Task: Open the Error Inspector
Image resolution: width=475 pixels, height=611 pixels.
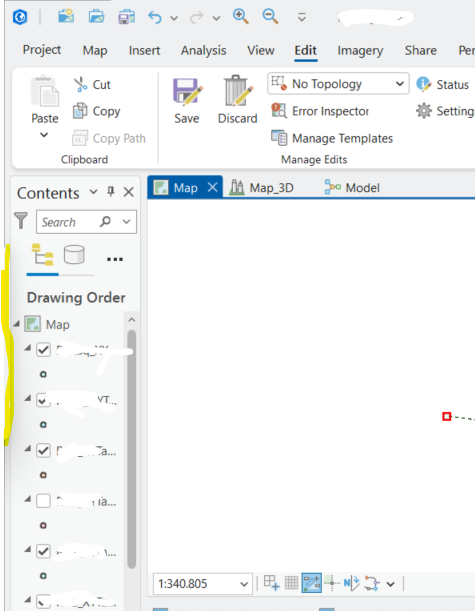Action: 320,111
